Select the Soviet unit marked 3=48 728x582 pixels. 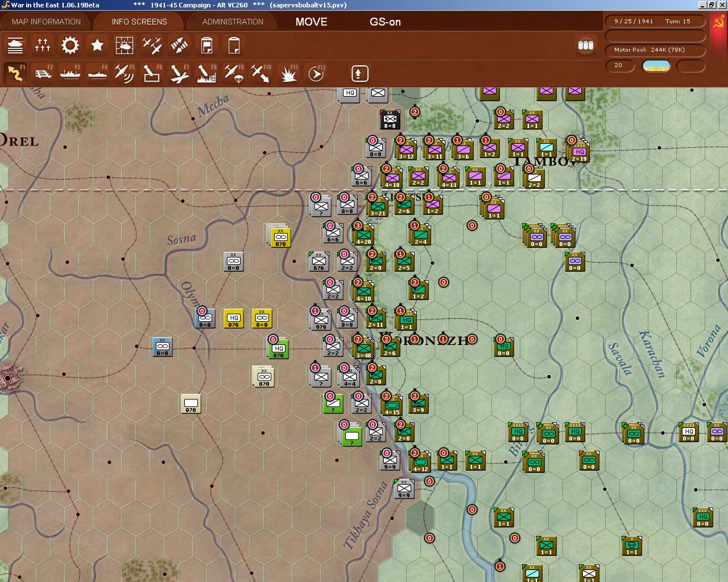(x=363, y=348)
